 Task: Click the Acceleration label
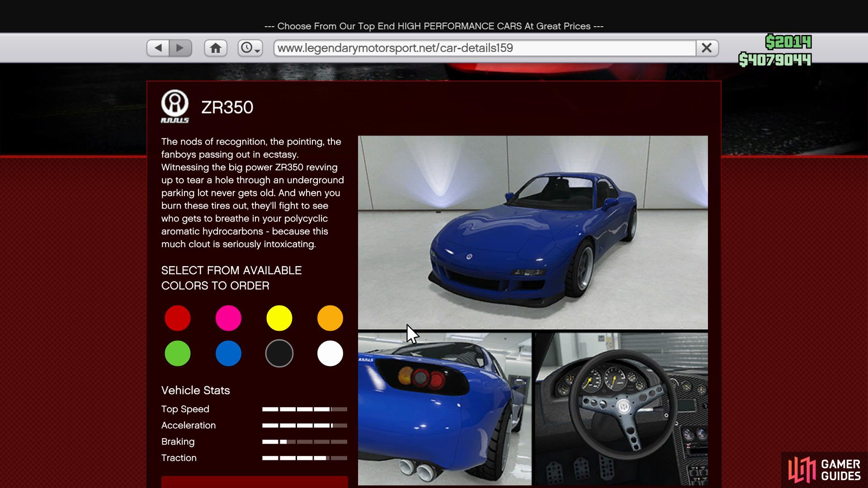tap(189, 426)
